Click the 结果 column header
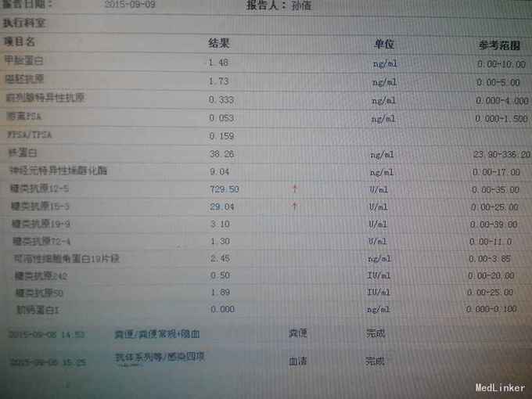Viewport: 532px width, 399px height. pos(219,44)
